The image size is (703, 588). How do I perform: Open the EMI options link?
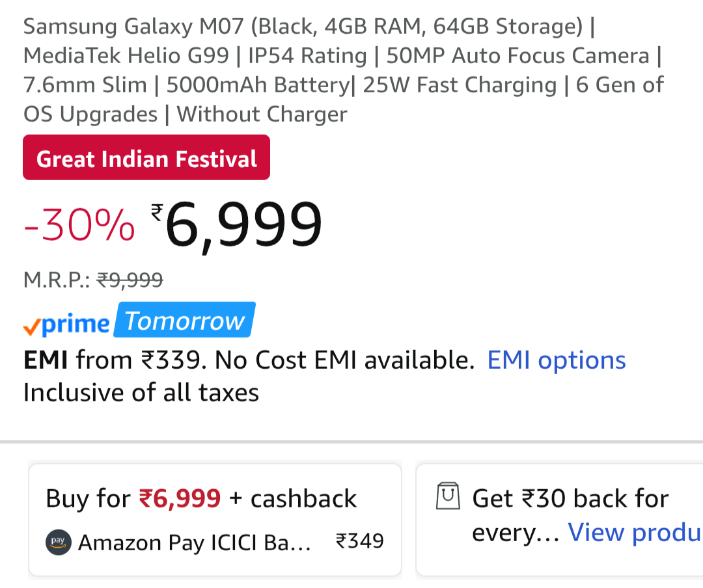tap(557, 360)
